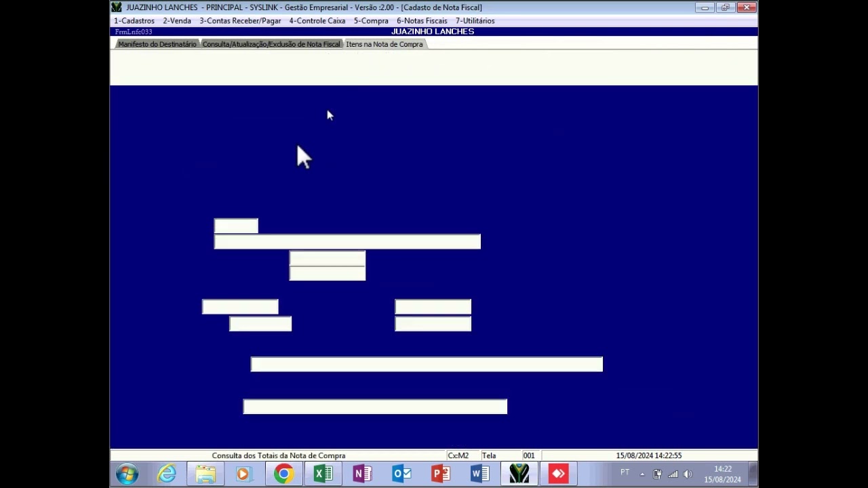Launch Internet Explorer from taskbar

tap(167, 474)
